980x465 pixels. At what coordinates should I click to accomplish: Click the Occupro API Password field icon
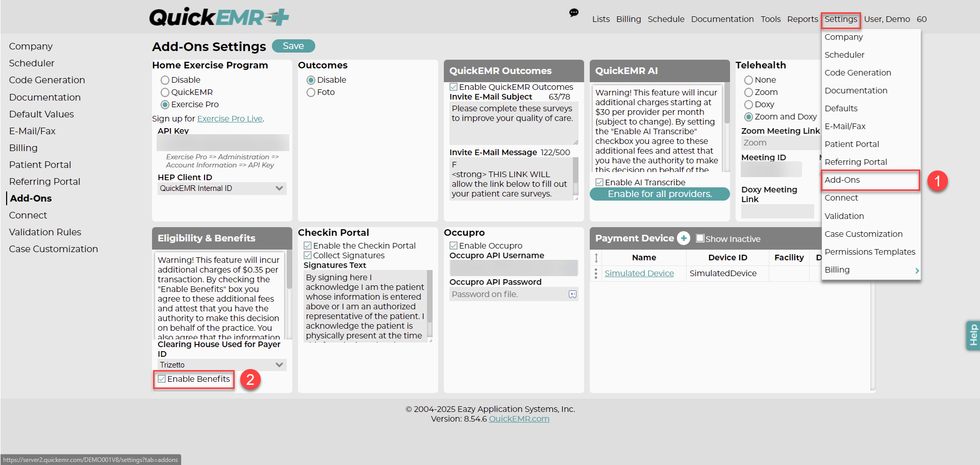572,295
